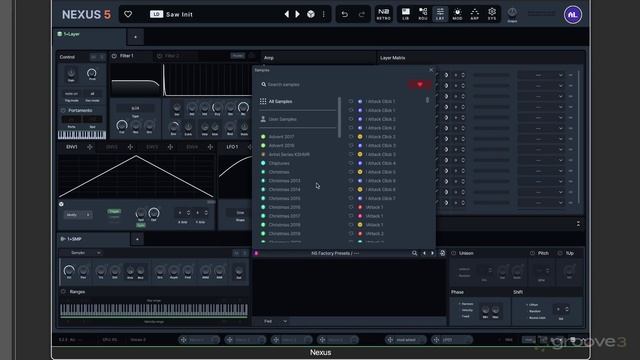Image resolution: width=640 pixels, height=360 pixels.
Task: Click the category list scrollbar
Action: pyautogui.click(x=339, y=118)
